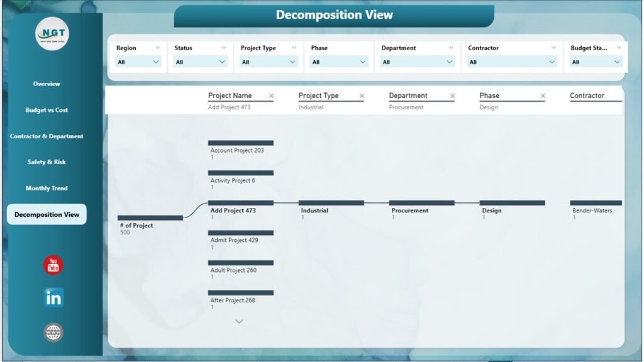This screenshot has width=644, height=362.
Task: Open the Safety & Risk page
Action: [x=47, y=162]
